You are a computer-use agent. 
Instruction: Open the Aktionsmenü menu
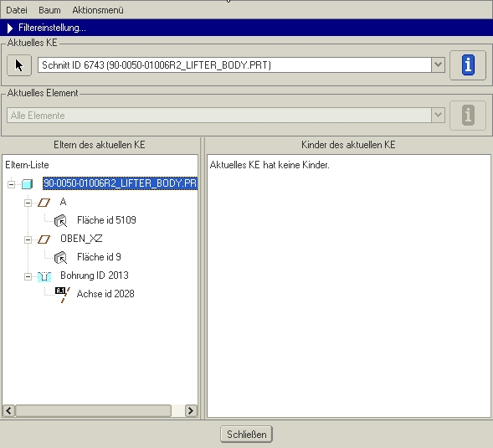point(98,10)
